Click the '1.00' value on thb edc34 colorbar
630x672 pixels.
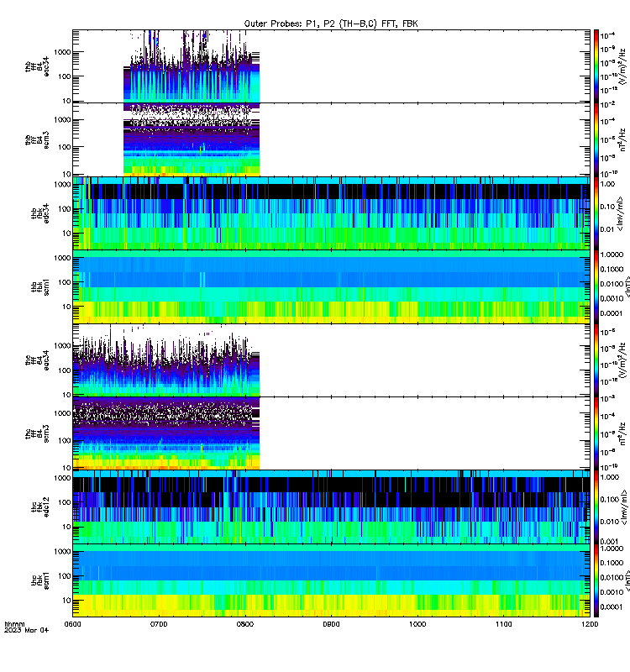pos(607,184)
